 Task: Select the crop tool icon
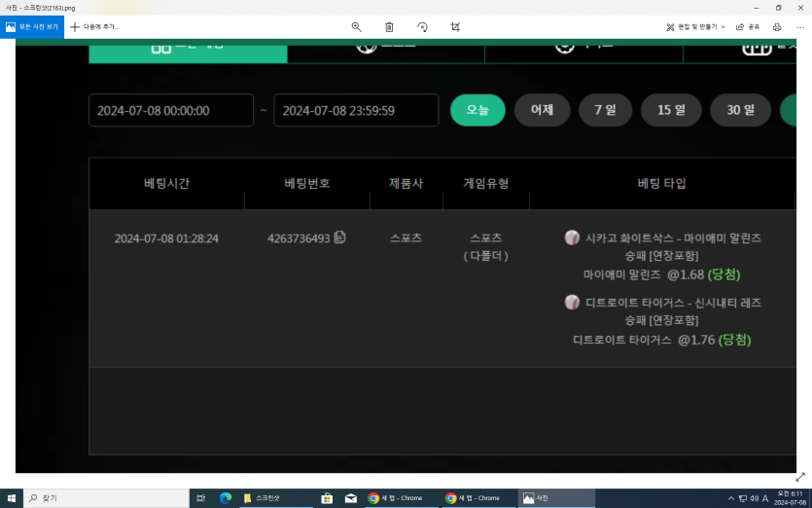pos(455,27)
